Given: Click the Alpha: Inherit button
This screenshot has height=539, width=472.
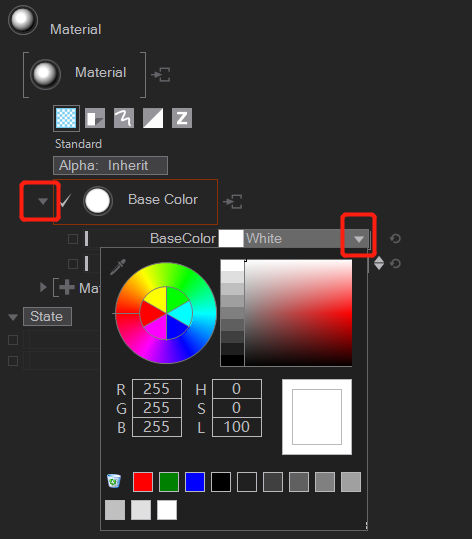Looking at the screenshot, I should 110,166.
